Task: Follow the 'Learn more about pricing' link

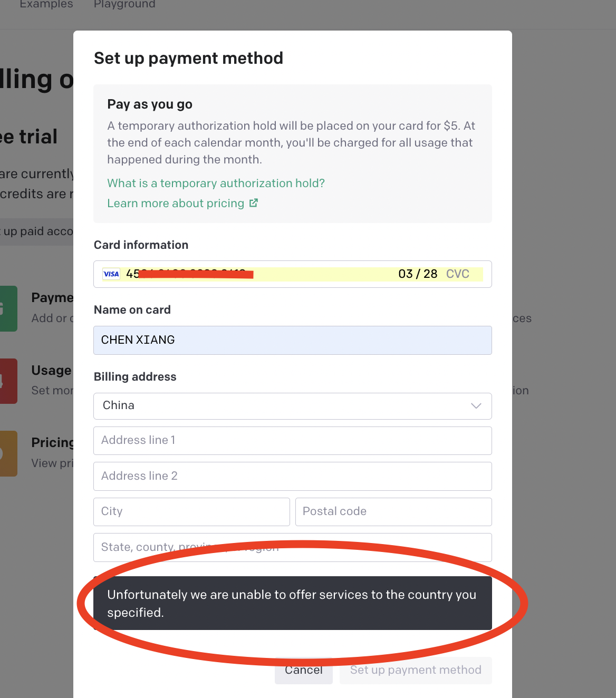Action: [x=176, y=203]
